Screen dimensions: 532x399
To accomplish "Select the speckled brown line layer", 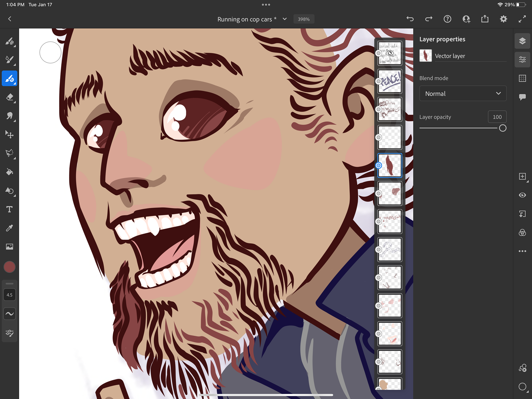I will pos(390,221).
